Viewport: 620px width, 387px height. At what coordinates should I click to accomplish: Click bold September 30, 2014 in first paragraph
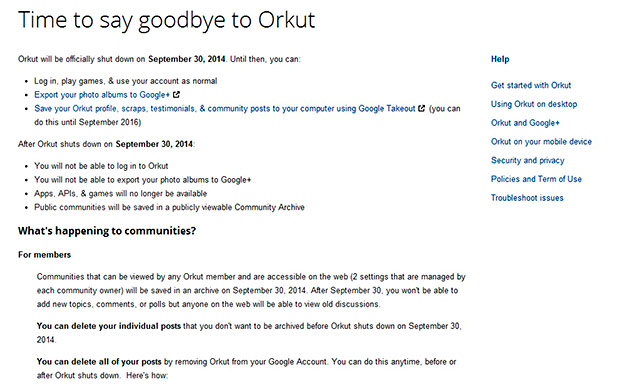[187, 59]
